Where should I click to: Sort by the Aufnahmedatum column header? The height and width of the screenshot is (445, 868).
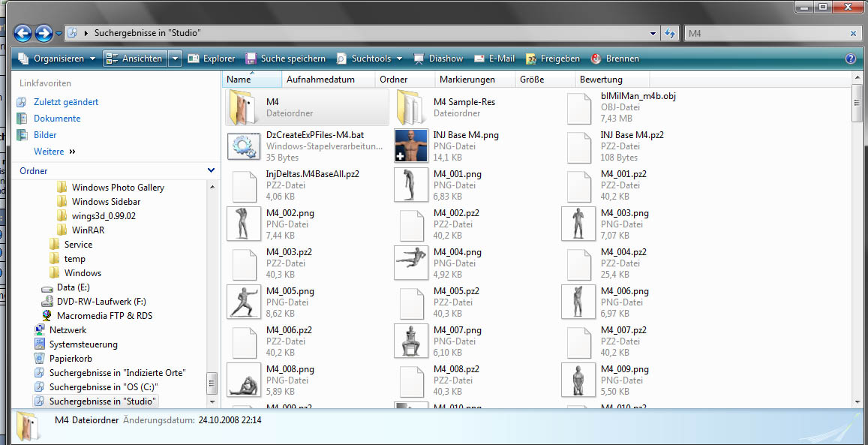329,79
